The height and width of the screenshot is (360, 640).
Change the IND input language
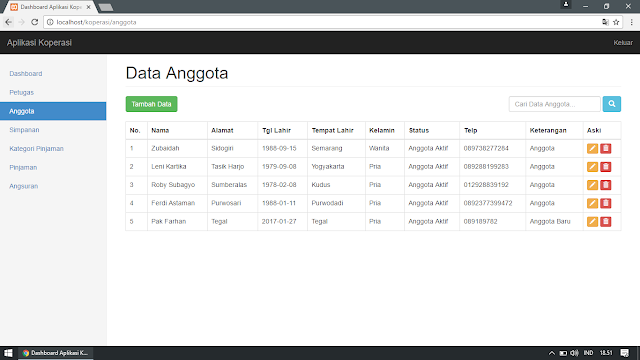(x=588, y=353)
